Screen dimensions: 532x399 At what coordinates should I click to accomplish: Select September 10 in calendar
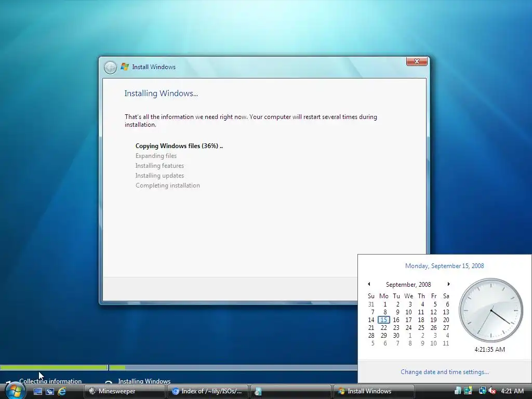[x=408, y=312]
